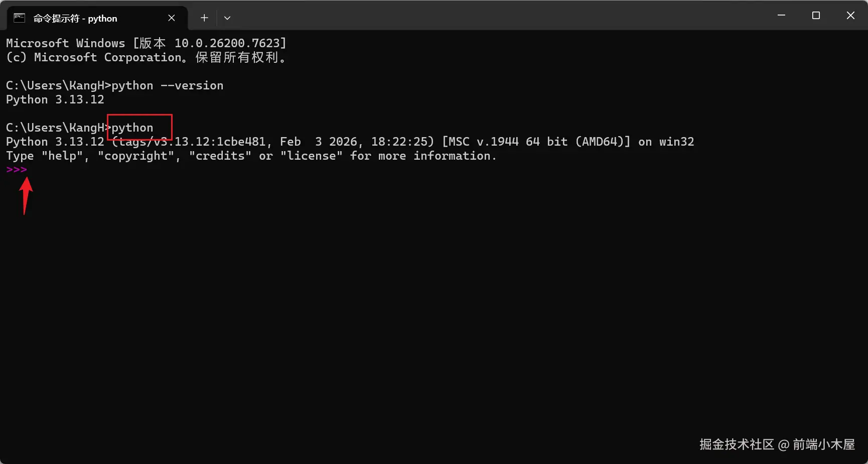The height and width of the screenshot is (464, 868).
Task: Click the Microsoft Windows version line
Action: coord(146,43)
